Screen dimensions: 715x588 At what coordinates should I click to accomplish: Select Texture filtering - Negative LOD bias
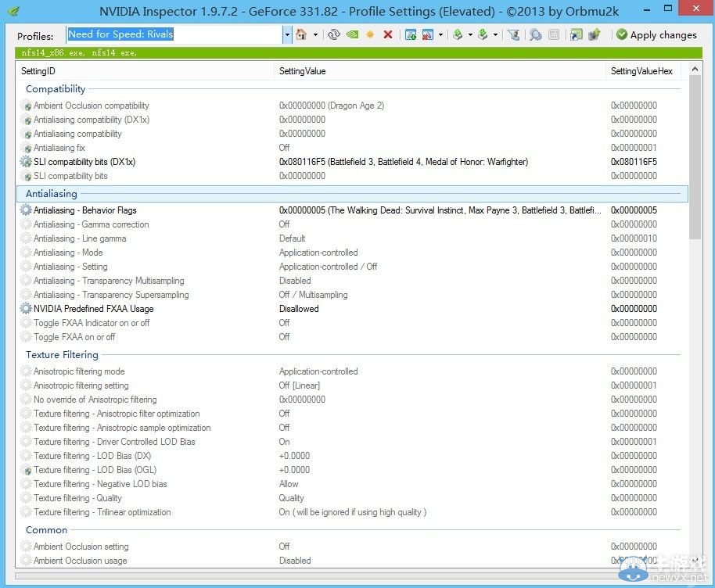pyautogui.click(x=353, y=484)
